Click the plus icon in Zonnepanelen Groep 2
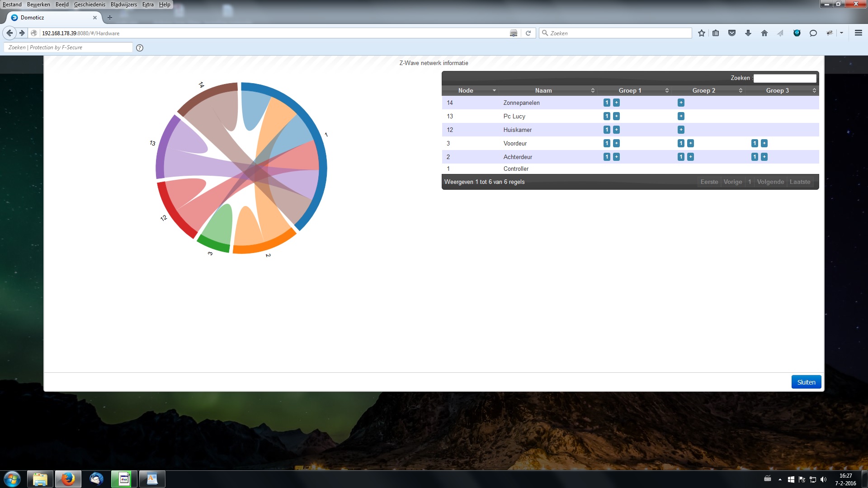The height and width of the screenshot is (488, 868). point(681,103)
